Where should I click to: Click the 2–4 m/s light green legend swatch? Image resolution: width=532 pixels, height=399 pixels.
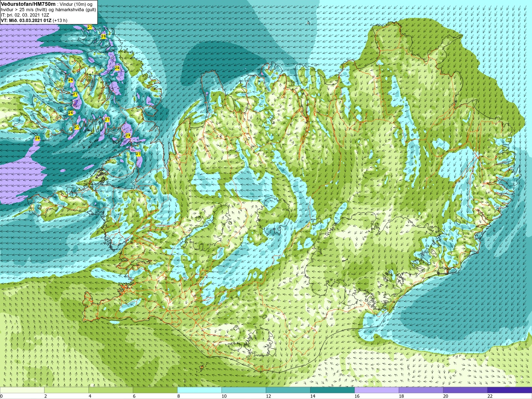[66, 390]
